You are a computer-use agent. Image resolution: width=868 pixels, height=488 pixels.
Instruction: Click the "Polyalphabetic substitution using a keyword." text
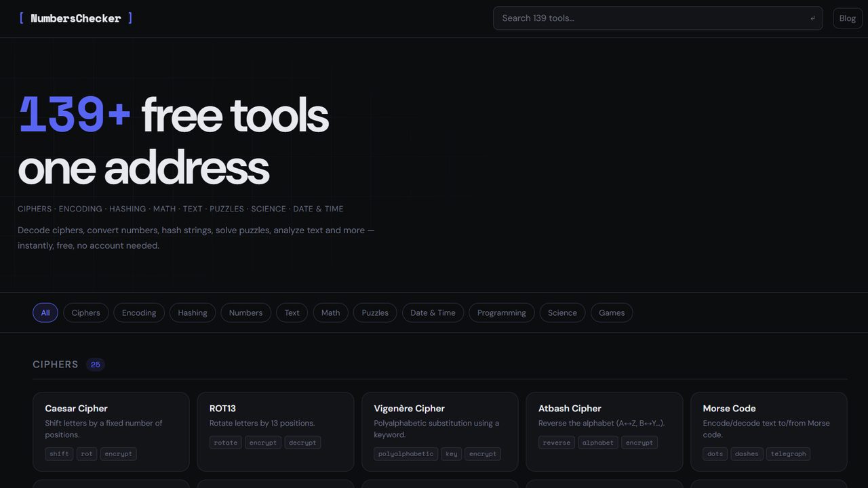pos(436,429)
